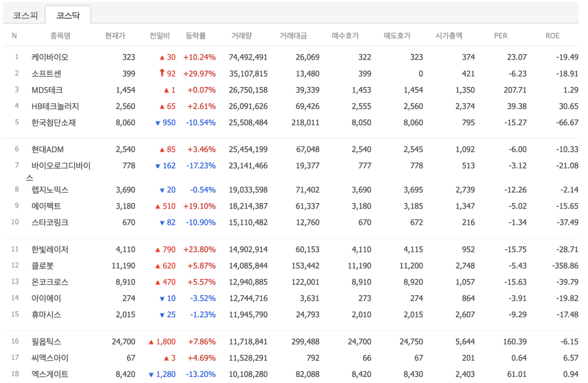Switch to the 코스피 tab
The height and width of the screenshot is (383, 588).
coord(25,15)
